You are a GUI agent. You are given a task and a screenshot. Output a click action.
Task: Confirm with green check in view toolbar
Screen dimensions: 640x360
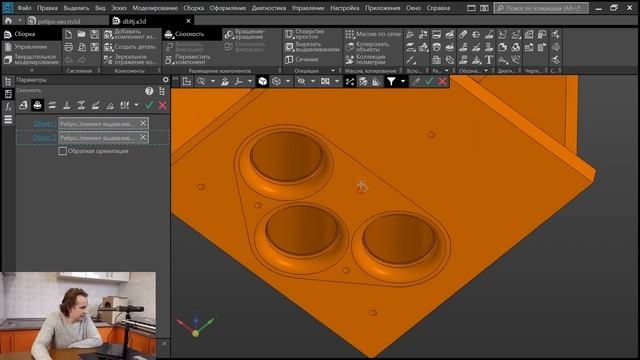(x=429, y=82)
